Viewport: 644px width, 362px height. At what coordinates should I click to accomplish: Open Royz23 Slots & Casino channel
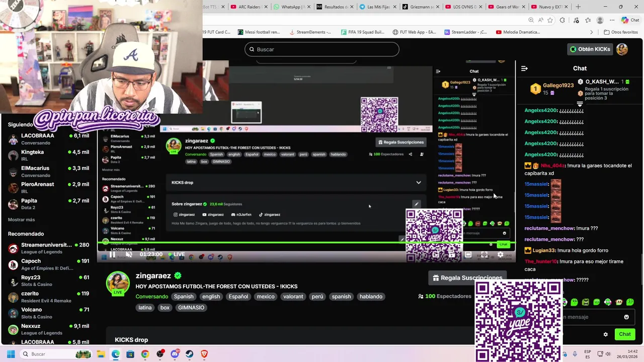coord(48,281)
